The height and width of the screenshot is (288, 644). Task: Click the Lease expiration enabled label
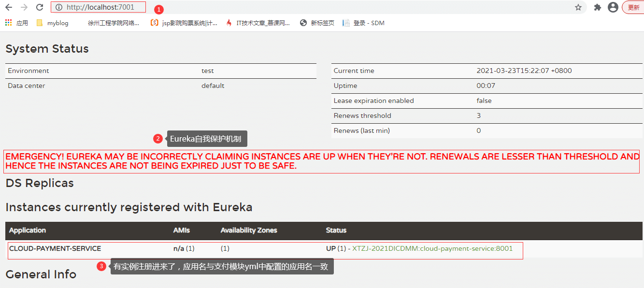374,101
